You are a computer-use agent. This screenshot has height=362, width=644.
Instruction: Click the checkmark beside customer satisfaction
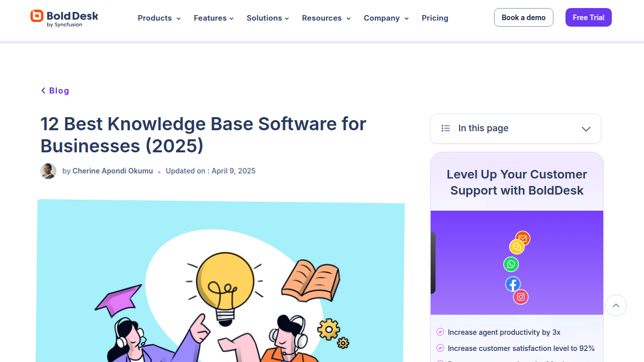(440, 348)
